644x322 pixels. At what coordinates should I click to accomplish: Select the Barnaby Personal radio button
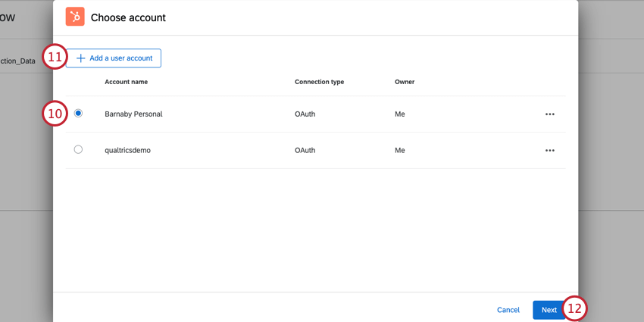(x=78, y=114)
